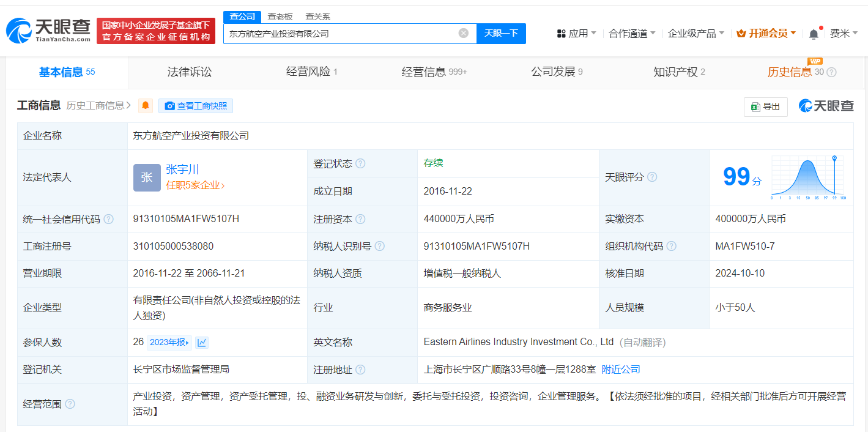
Task: Expand 企业级产品 dropdown menu
Action: click(696, 34)
